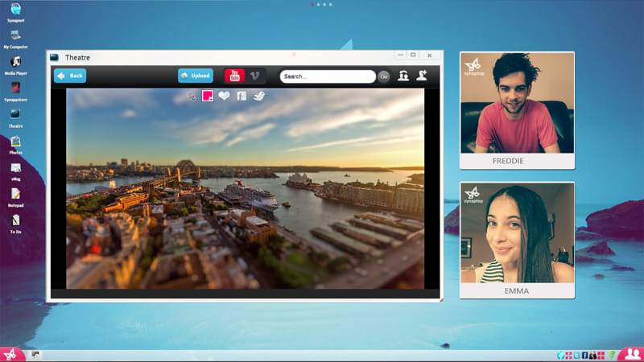Click the Sydney harbour video frame
The image size is (644, 362).
[x=246, y=189]
